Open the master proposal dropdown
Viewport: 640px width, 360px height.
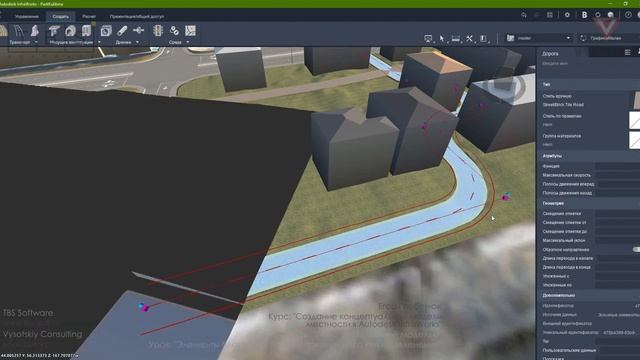568,38
